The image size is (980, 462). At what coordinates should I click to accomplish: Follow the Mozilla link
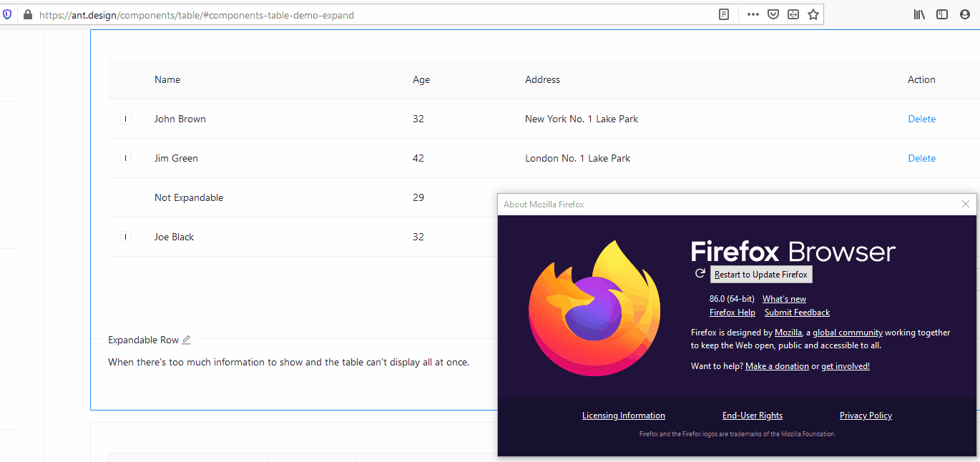[788, 333]
